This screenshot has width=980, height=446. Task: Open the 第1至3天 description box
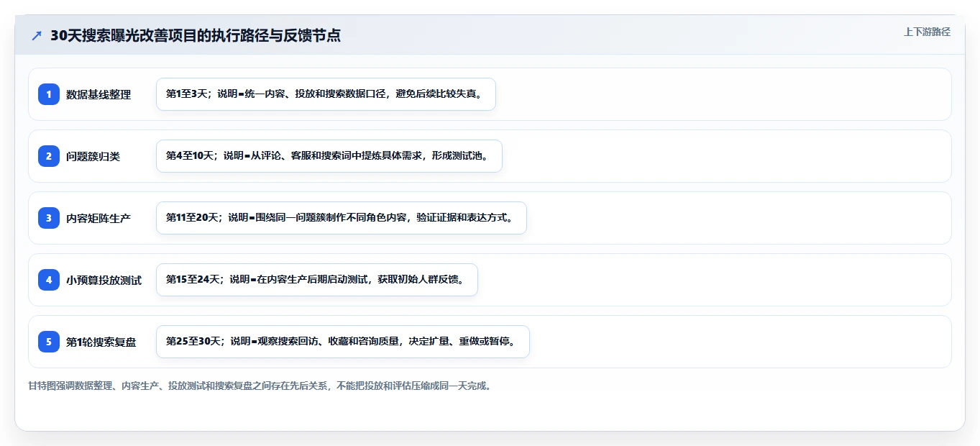(x=326, y=94)
